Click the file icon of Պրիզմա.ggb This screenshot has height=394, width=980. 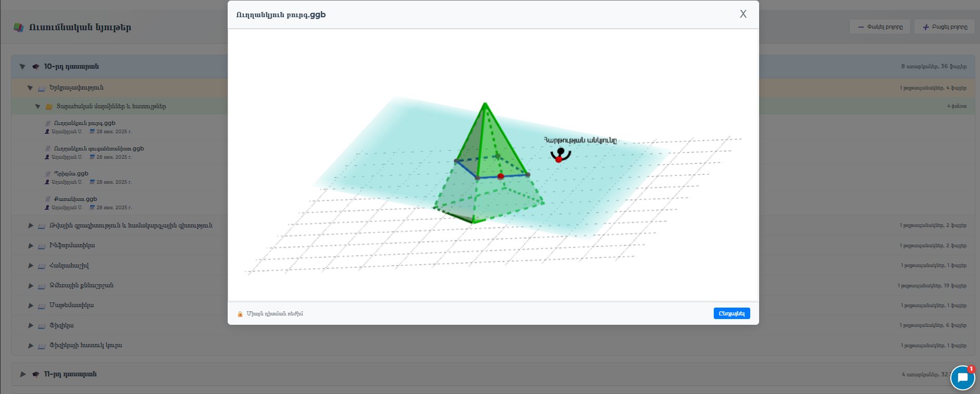click(x=48, y=174)
